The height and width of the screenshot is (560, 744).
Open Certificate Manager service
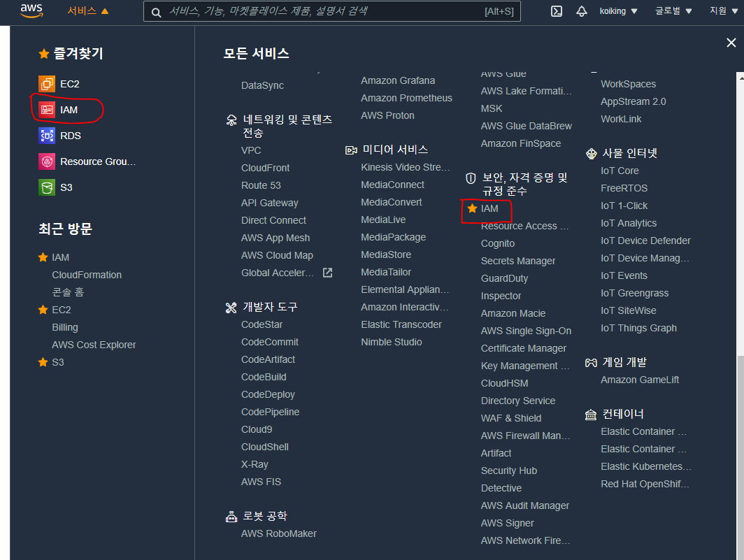523,348
